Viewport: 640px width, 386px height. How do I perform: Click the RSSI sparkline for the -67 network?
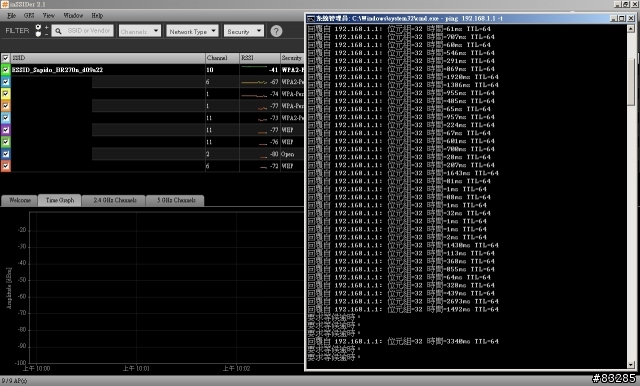coord(254,82)
